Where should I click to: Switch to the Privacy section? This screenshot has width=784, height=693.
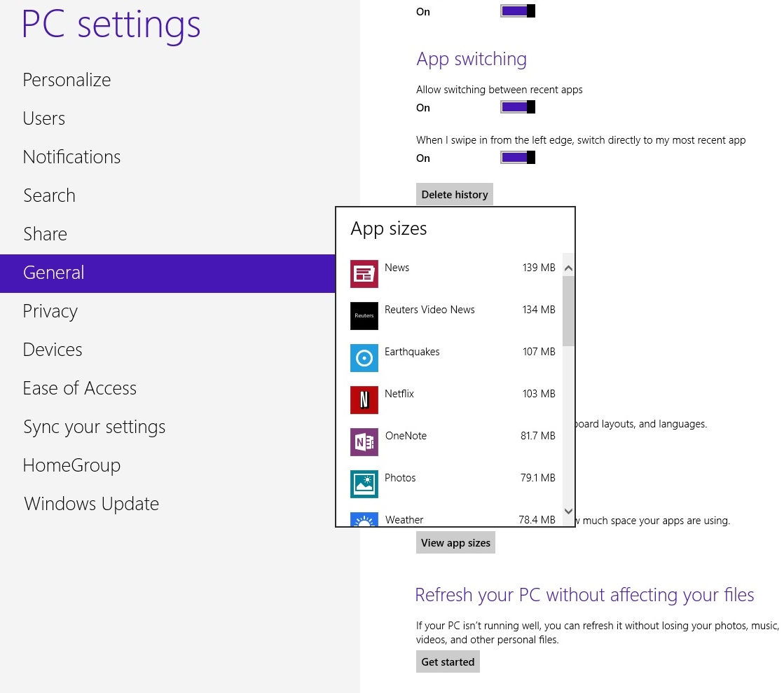click(50, 310)
